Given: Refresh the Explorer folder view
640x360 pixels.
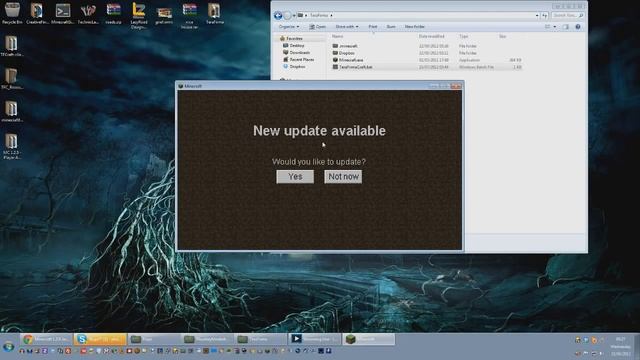Looking at the screenshot, I should 544,16.
